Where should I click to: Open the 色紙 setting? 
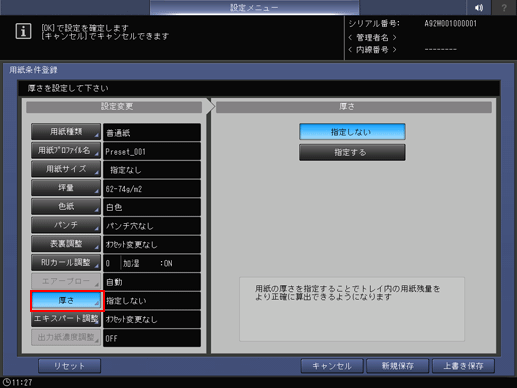pos(66,206)
